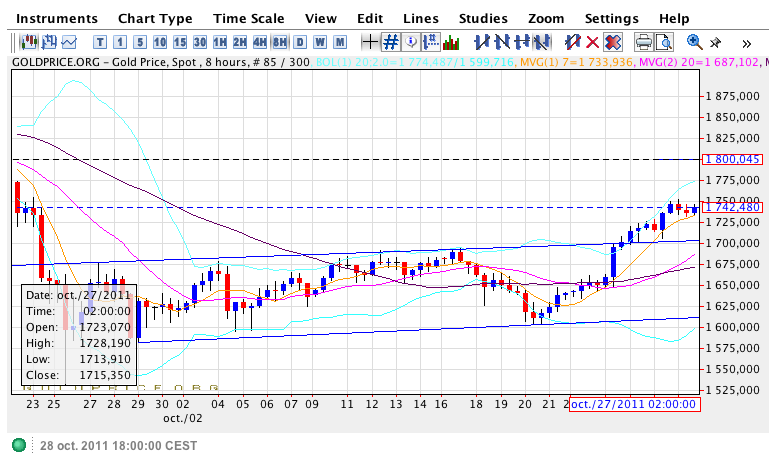Open the Time Scale menu

coord(249,18)
